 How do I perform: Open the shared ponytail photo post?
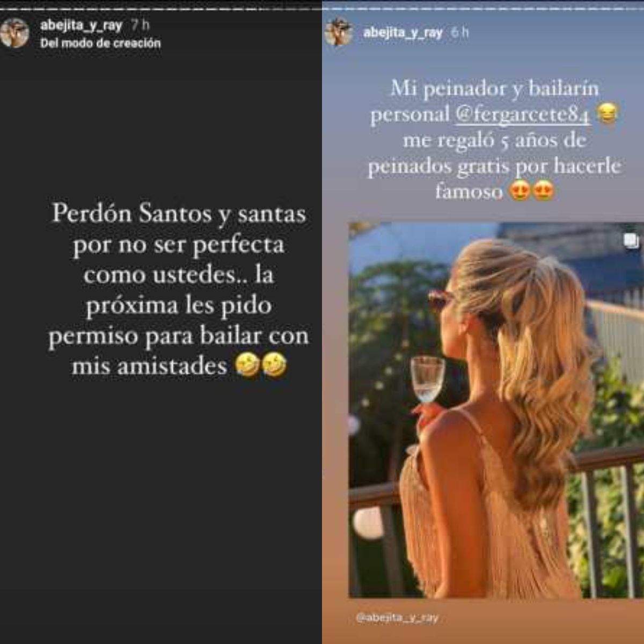[x=496, y=411]
